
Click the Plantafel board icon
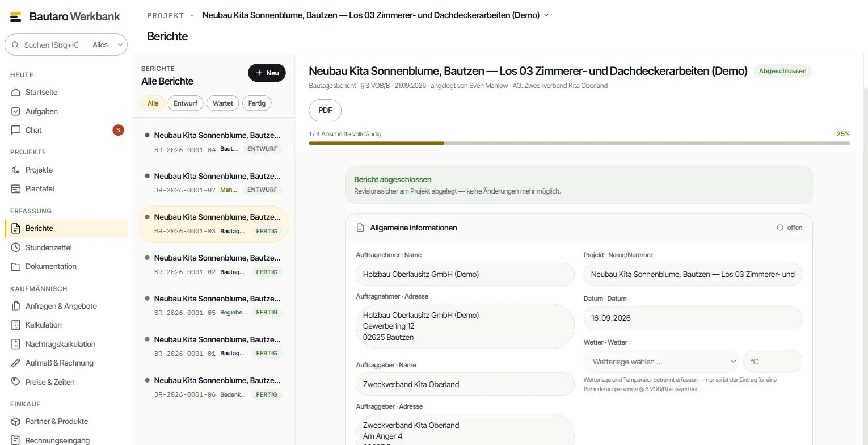coord(16,188)
